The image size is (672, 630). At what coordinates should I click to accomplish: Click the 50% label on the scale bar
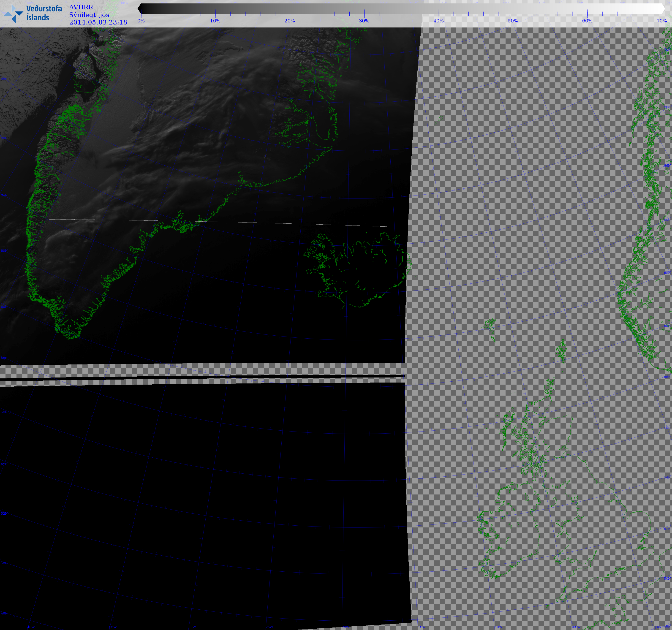(513, 21)
